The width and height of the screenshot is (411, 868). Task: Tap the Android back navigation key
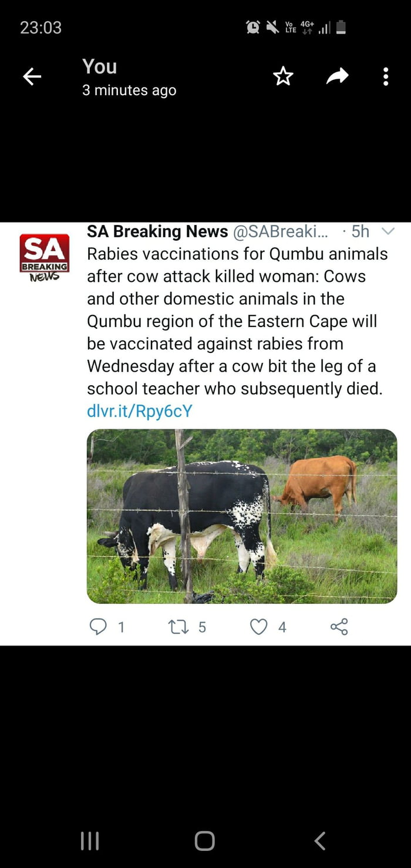coord(319,841)
